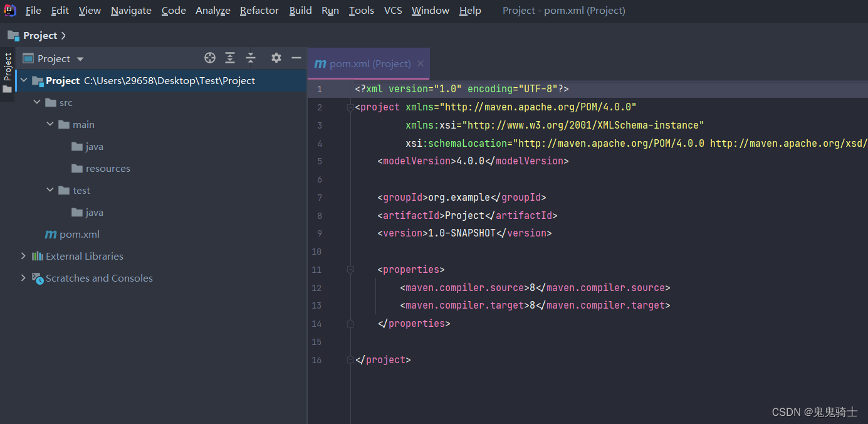The height and width of the screenshot is (424, 868).
Task: Click the xsi:schemaLocation attribute line
Action: pyautogui.click(x=637, y=144)
